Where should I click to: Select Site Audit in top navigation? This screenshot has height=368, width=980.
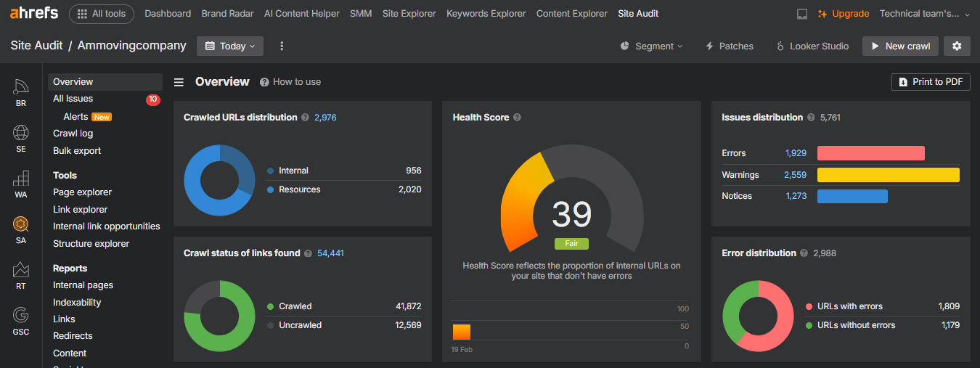(638, 13)
